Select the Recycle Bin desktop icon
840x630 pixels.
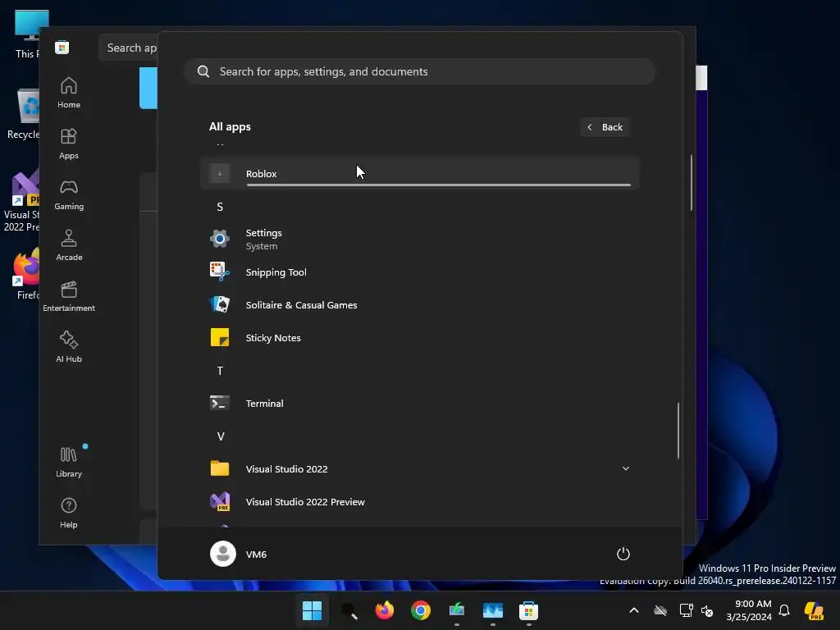(x=24, y=114)
